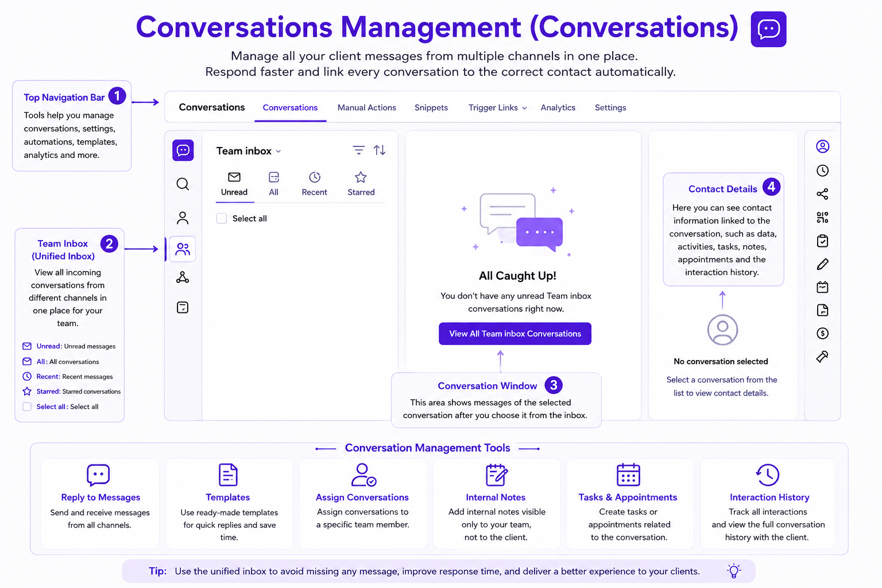Show All conversations tab with inbox icon
Image resolution: width=882 pixels, height=588 pixels.
(274, 184)
